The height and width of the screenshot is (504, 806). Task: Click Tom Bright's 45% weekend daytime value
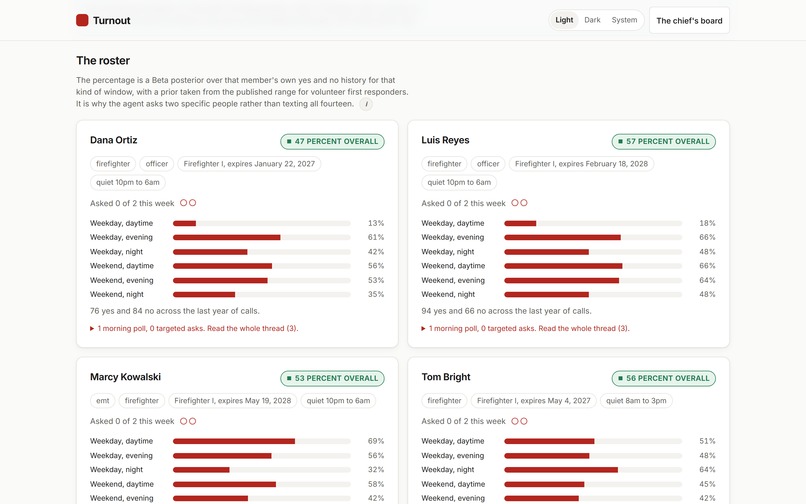[707, 484]
